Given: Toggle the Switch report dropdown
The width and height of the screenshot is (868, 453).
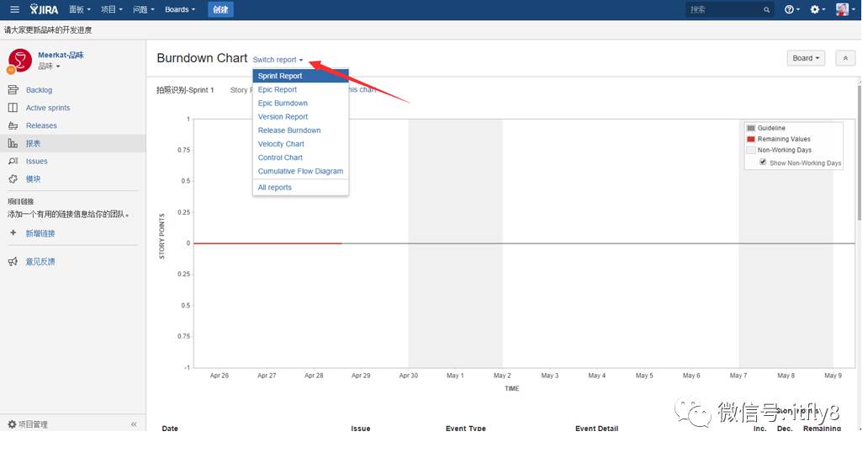Looking at the screenshot, I should click(x=278, y=60).
